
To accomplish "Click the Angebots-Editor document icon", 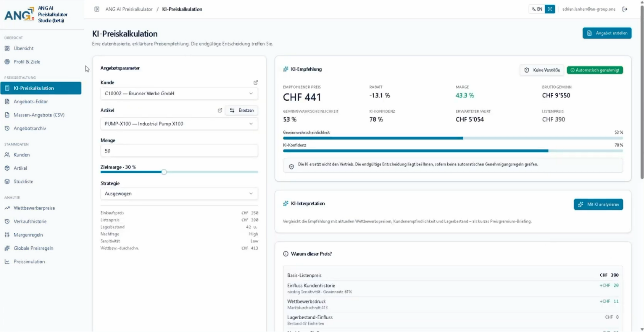I will 7,101.
